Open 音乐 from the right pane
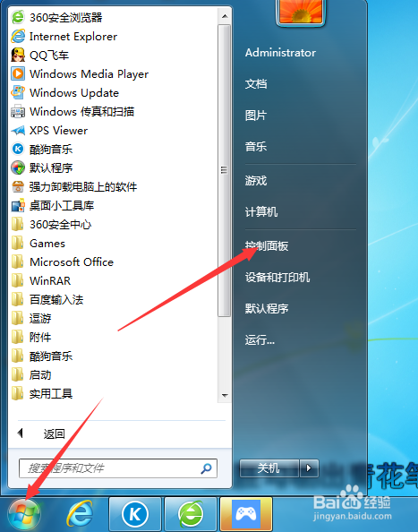The width and height of the screenshot is (418, 532). (256, 147)
